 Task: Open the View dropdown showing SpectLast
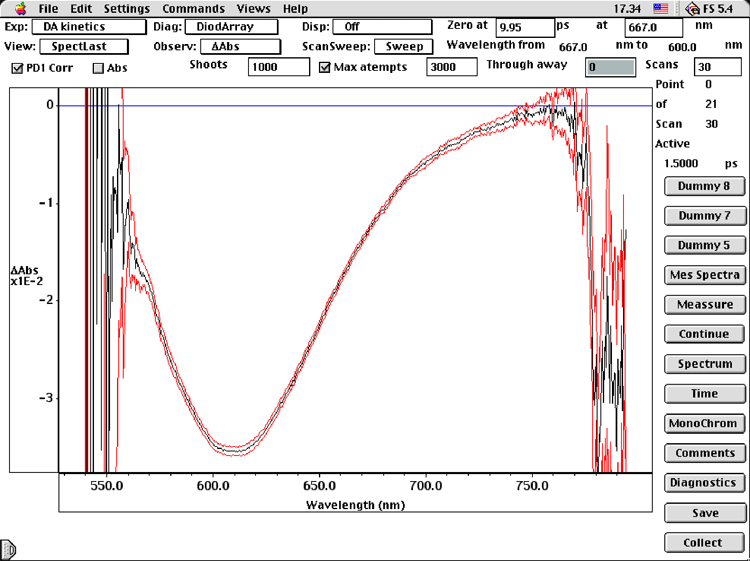coord(84,47)
